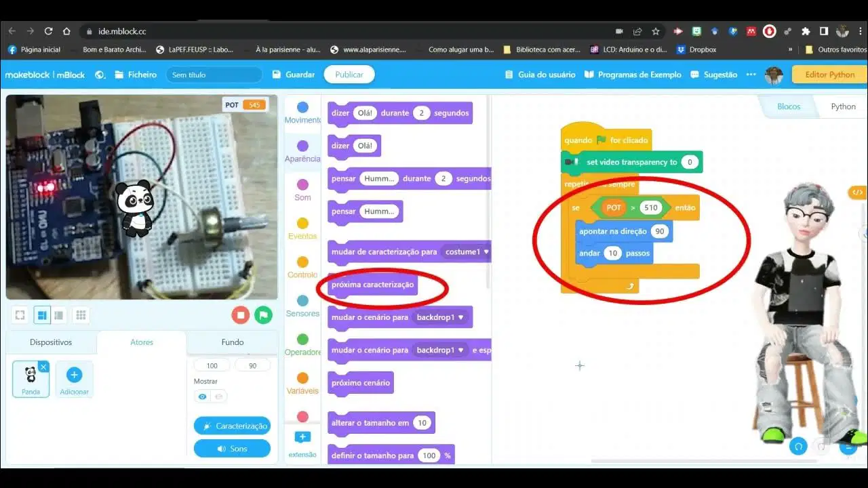Image resolution: width=868 pixels, height=488 pixels.
Task: Click the Chrome home button
Action: 66,31
